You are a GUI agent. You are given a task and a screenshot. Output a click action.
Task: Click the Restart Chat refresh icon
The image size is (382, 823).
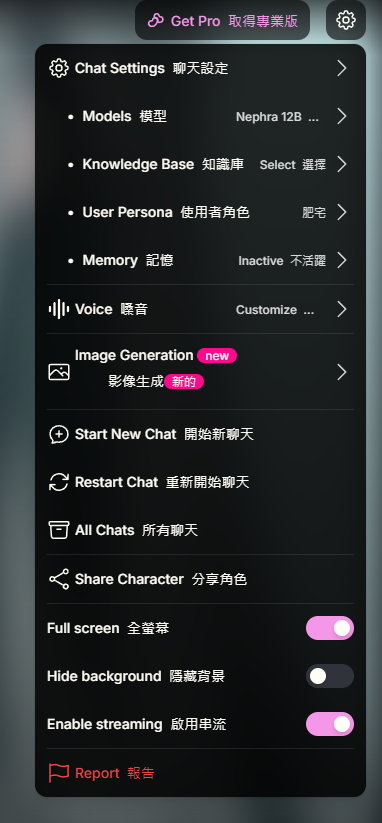[x=59, y=482]
